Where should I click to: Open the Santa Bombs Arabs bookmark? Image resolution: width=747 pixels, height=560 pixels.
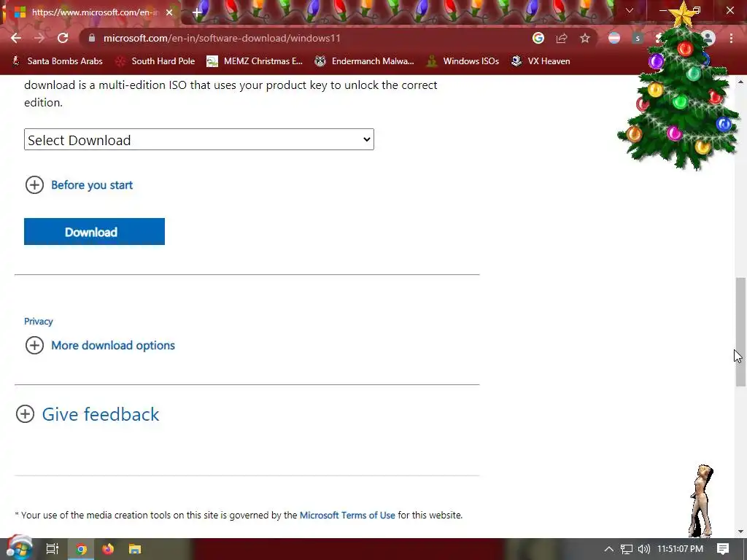[x=57, y=61]
